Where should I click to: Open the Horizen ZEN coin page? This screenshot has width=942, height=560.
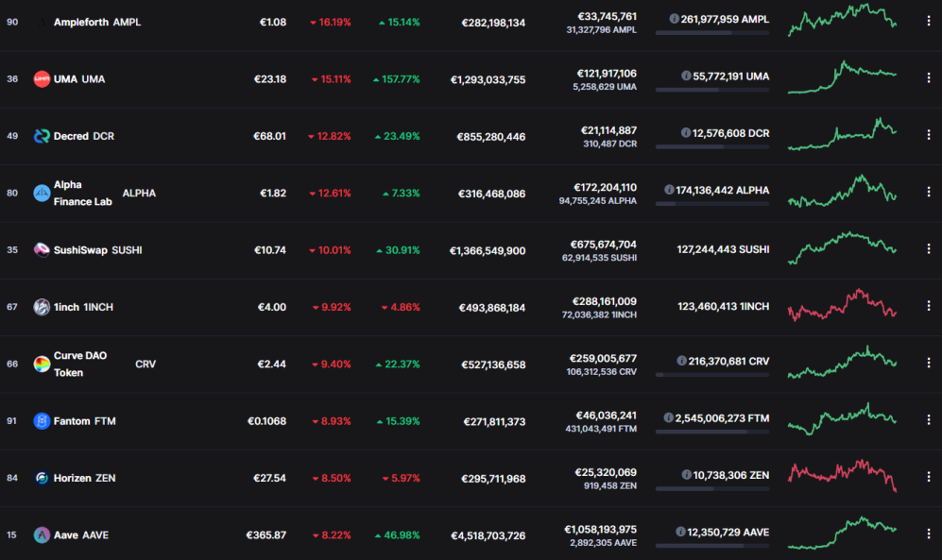(x=85, y=479)
